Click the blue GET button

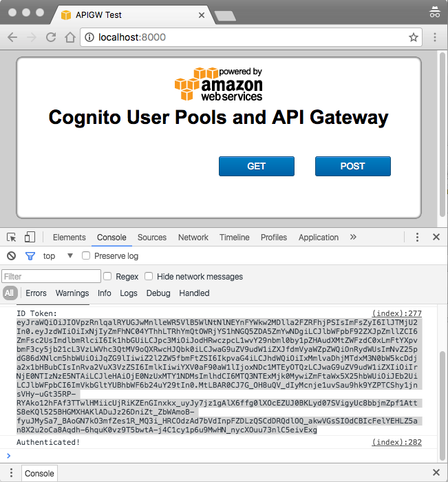[x=257, y=167]
